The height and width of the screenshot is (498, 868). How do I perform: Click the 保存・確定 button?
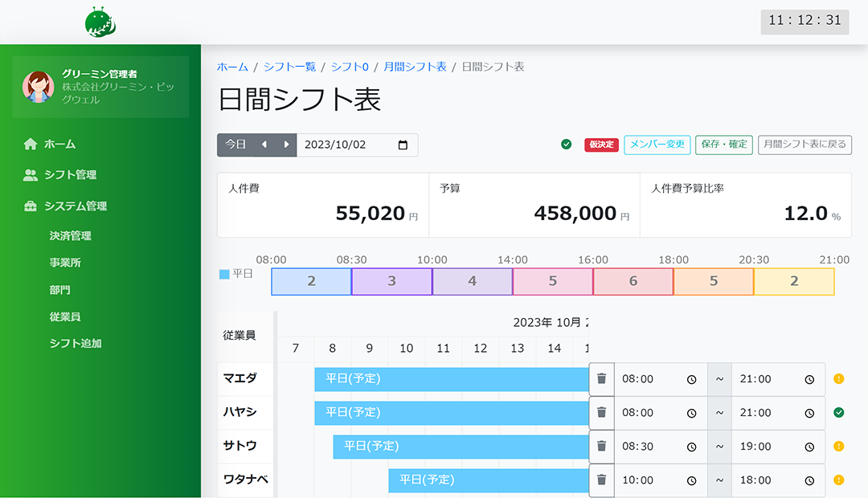(723, 145)
